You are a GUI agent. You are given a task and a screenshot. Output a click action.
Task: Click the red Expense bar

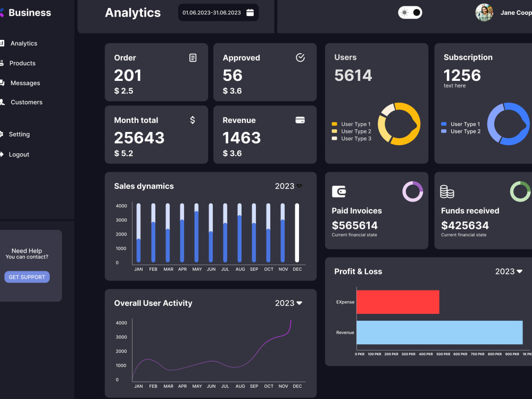[397, 302]
